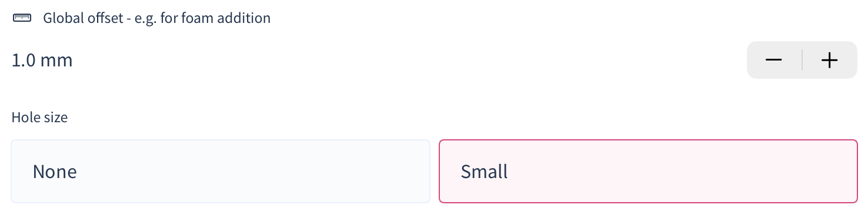Tap the plus button next to 1.0 mm
Viewport: 868px width, 218px height.
[x=829, y=60]
